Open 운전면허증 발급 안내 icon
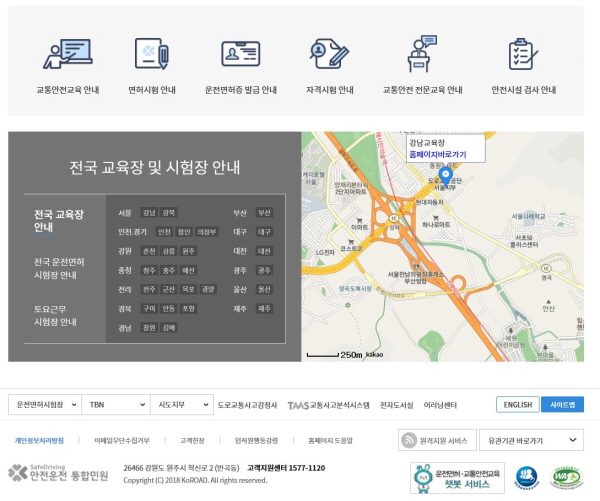The image size is (600, 501). tap(240, 53)
